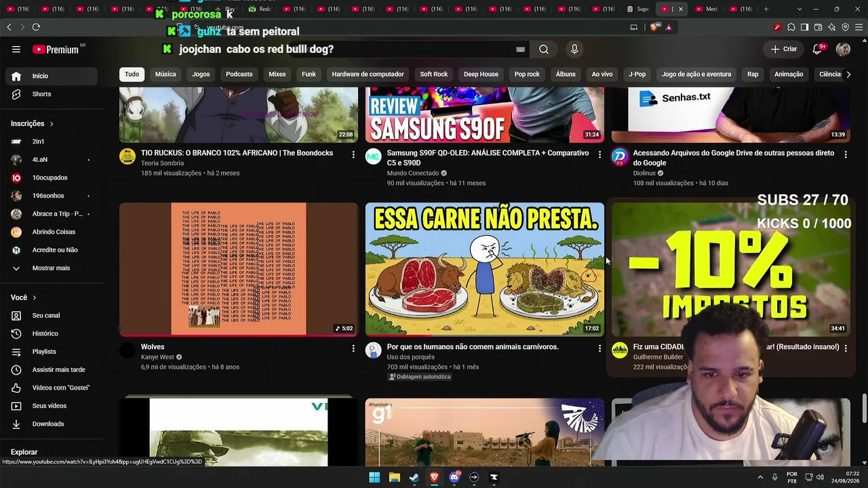Open Brave VPN shield icon
868x488 pixels.
(x=845, y=27)
